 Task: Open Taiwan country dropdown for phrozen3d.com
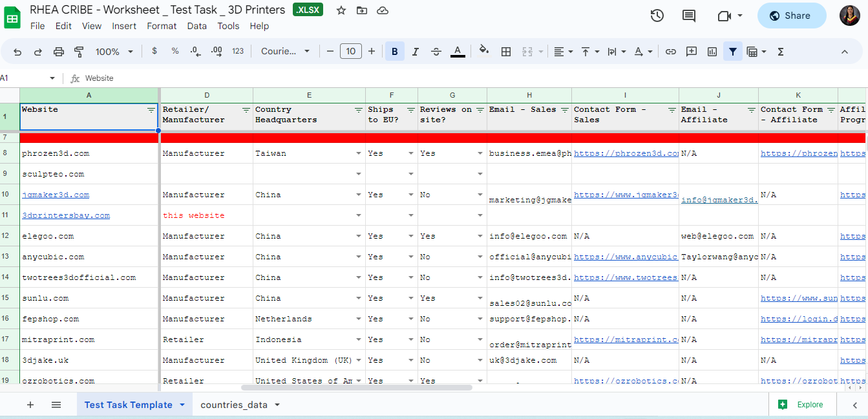[359, 154]
